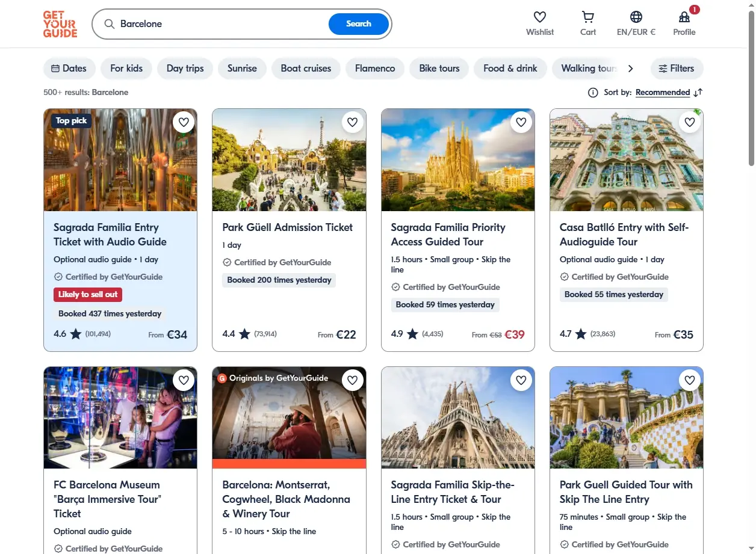
Task: Open Sagrada Familia Entry Ticket with Audio Guide
Action: [x=110, y=235]
